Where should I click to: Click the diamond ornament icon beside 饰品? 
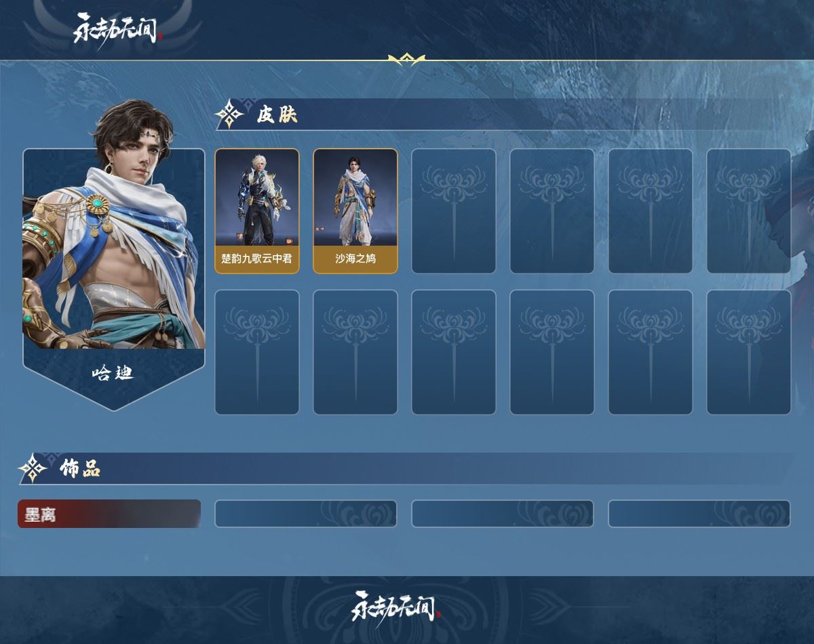[x=32, y=468]
